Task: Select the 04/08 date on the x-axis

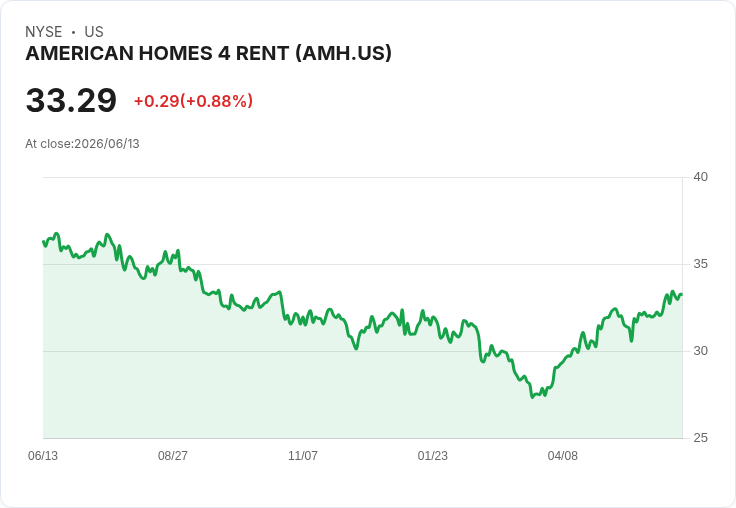Action: (x=562, y=455)
